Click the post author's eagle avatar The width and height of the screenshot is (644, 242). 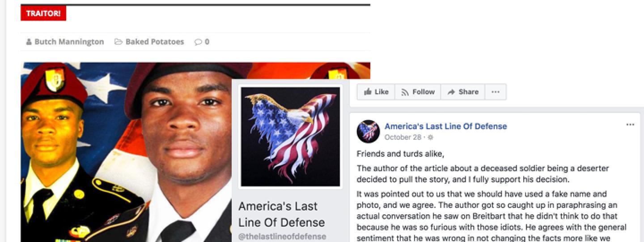tap(368, 131)
